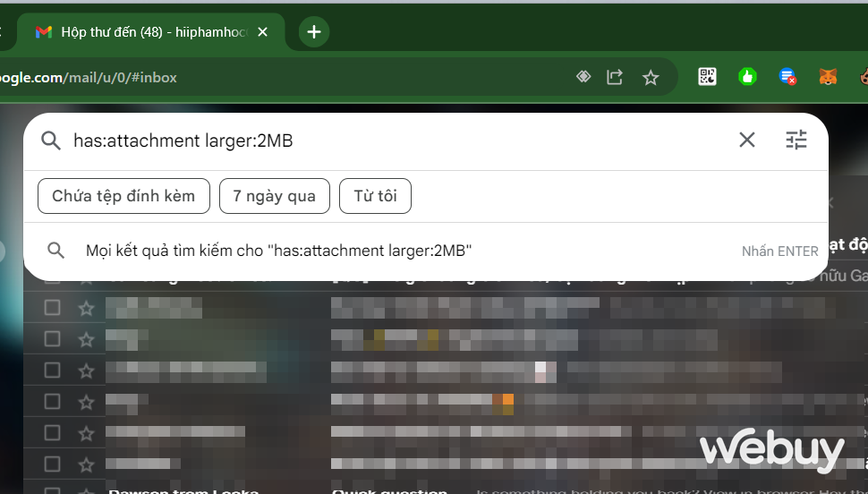This screenshot has width=868, height=494.
Task: Bookmark this page with the star icon
Action: pos(651,78)
